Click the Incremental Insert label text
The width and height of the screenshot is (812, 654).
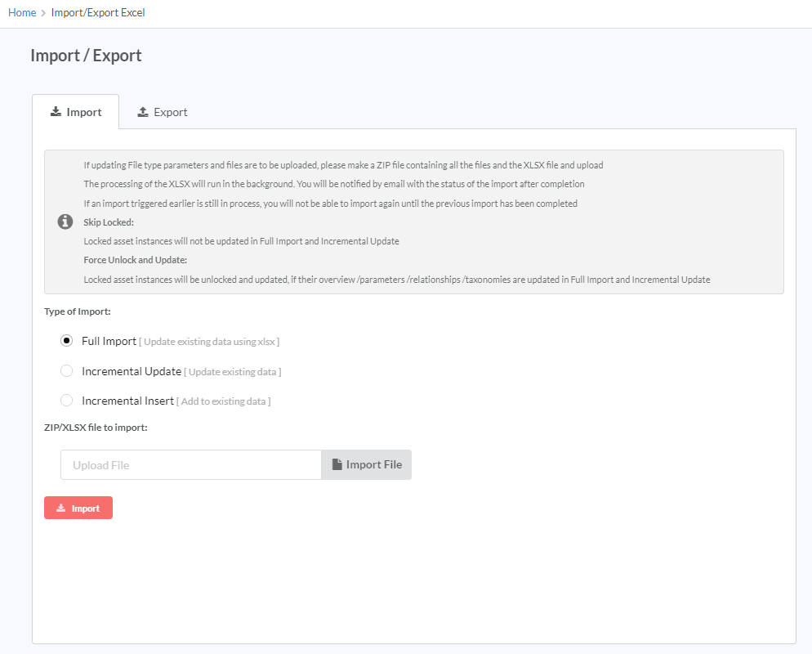128,401
